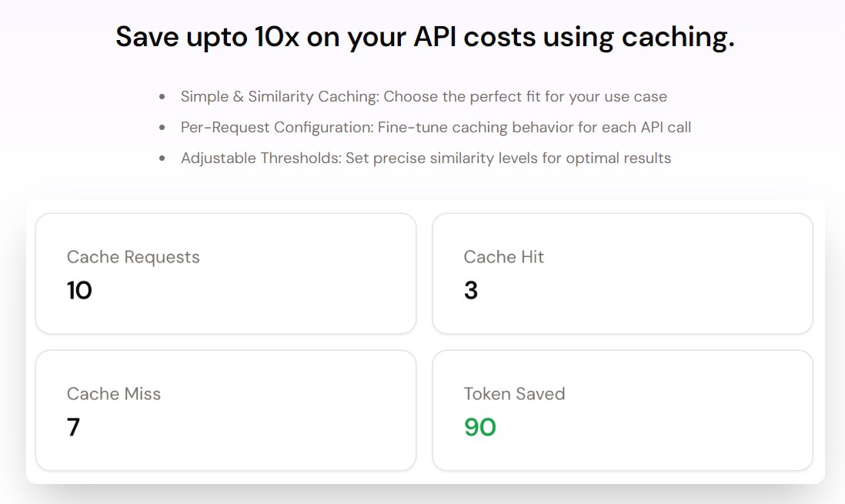Click the bullet dot before Per-Request Configuration
845x504 pixels.
click(x=162, y=128)
